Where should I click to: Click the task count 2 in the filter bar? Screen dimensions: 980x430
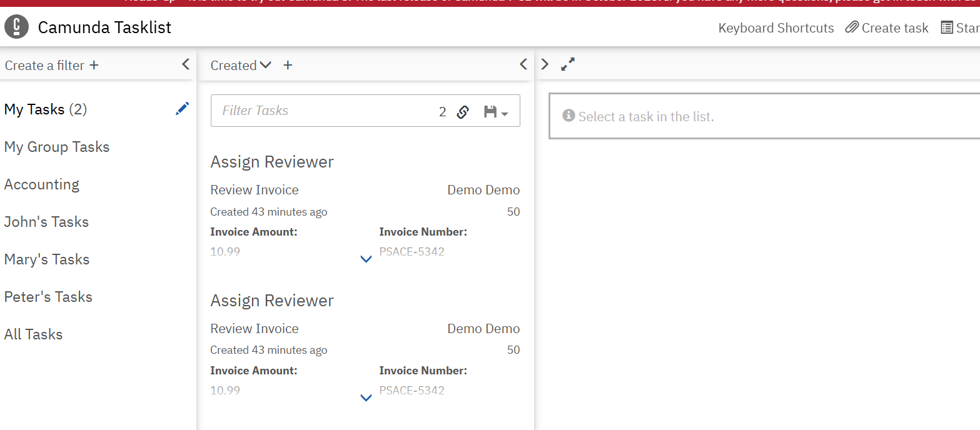(x=443, y=112)
